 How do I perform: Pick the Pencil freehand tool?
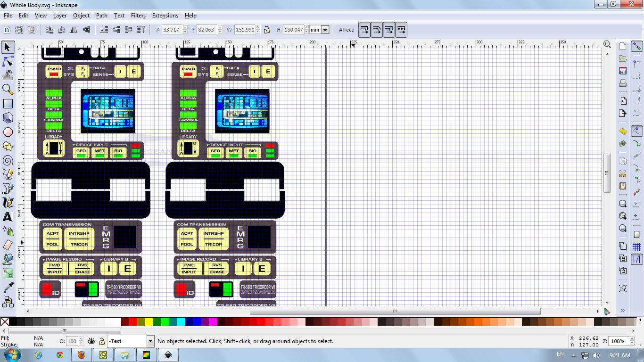point(8,174)
